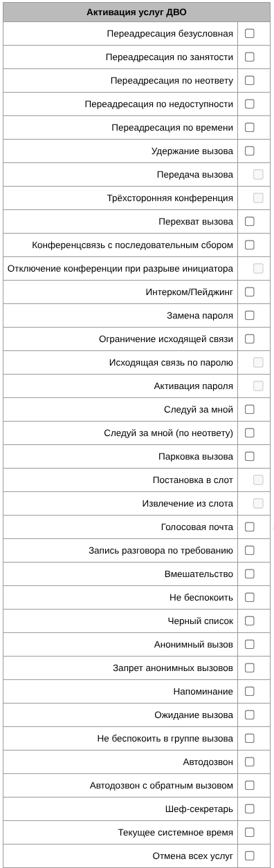Enable the Парковка вызова checkbox
This screenshot has width=274, height=868.
250,456
